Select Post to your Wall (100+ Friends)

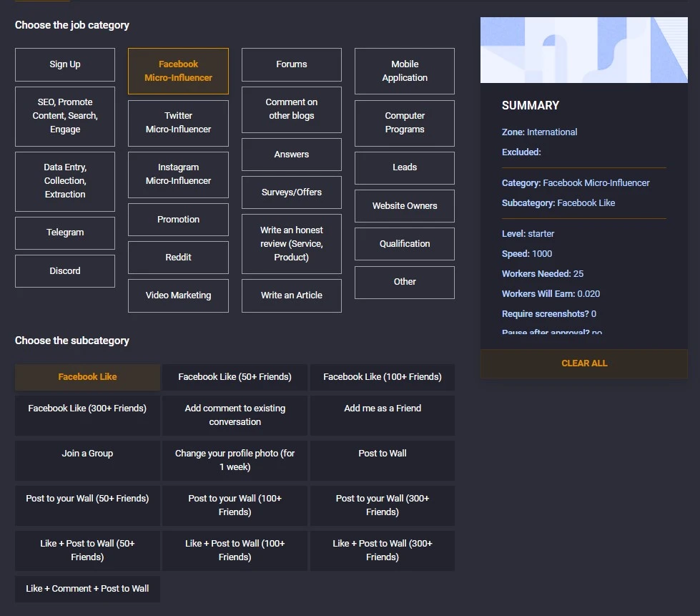click(235, 506)
